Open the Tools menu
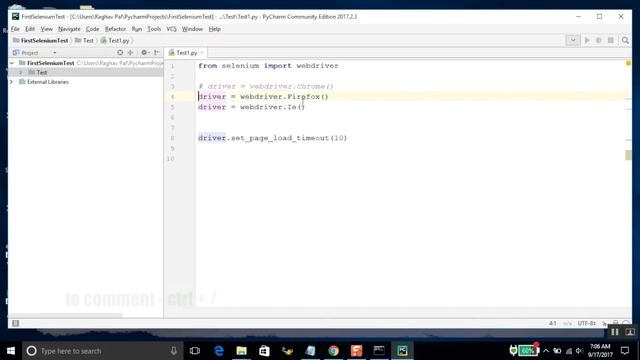 [x=154, y=29]
